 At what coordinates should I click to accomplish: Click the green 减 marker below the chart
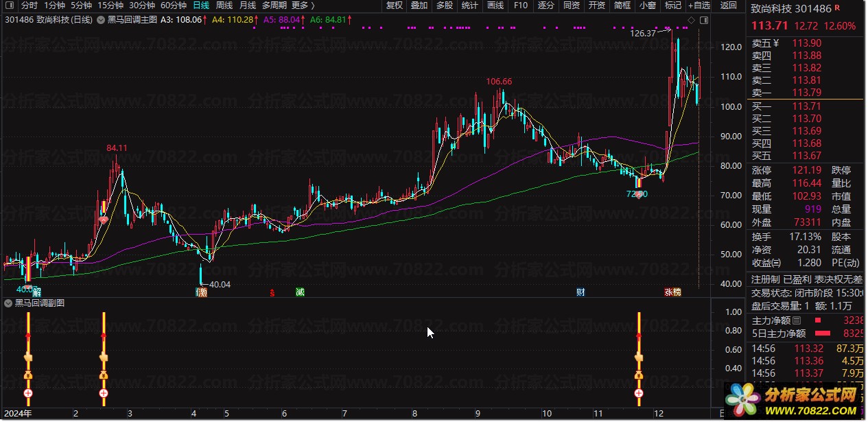pos(300,292)
